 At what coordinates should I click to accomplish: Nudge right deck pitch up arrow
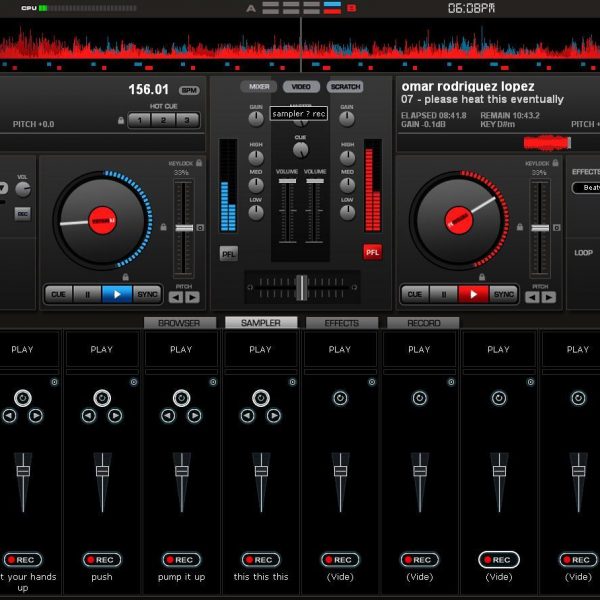tap(548, 297)
